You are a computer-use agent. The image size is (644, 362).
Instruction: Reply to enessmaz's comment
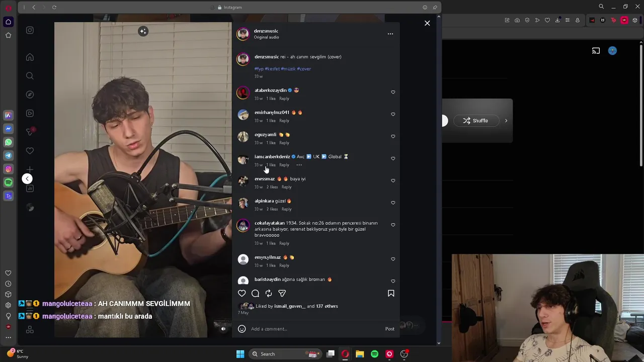point(286,187)
